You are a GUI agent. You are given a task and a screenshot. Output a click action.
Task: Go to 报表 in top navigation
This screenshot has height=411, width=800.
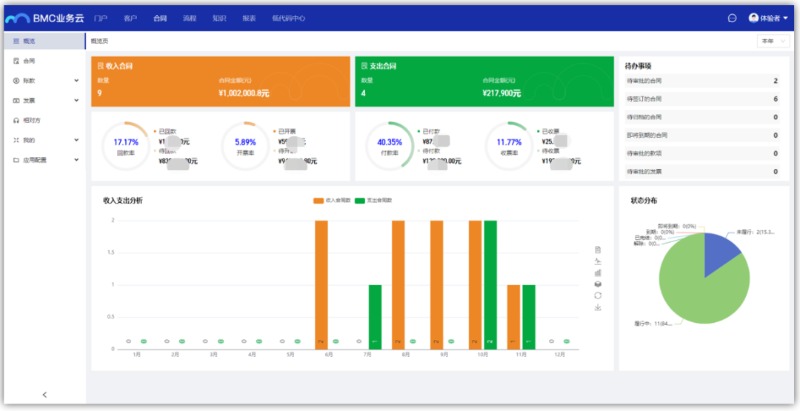point(248,18)
